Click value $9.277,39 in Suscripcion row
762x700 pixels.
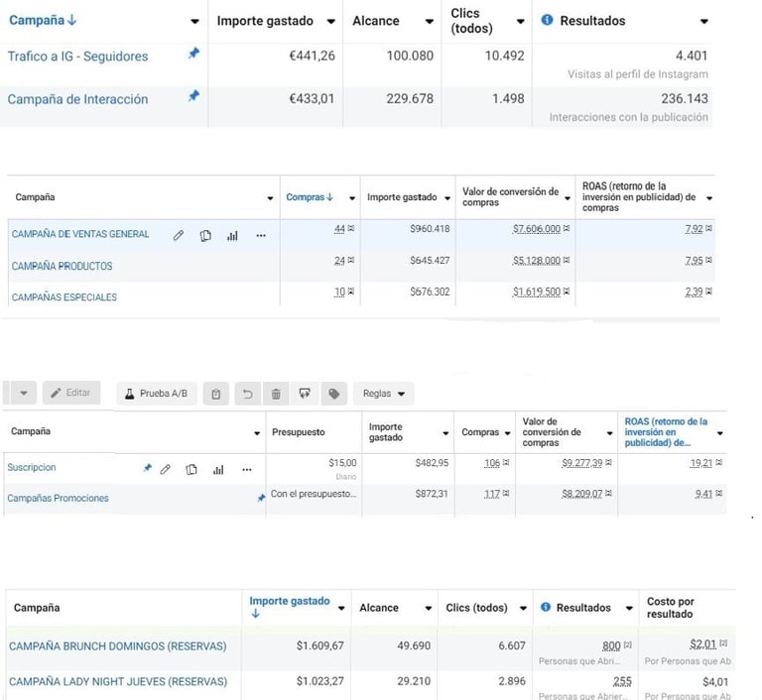click(582, 463)
